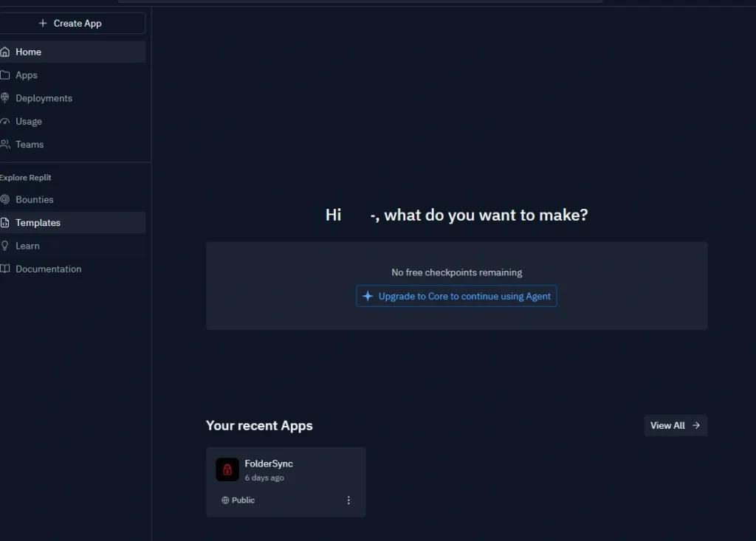Open Documentation from the sidebar
The height and width of the screenshot is (541, 756).
[x=72, y=269]
